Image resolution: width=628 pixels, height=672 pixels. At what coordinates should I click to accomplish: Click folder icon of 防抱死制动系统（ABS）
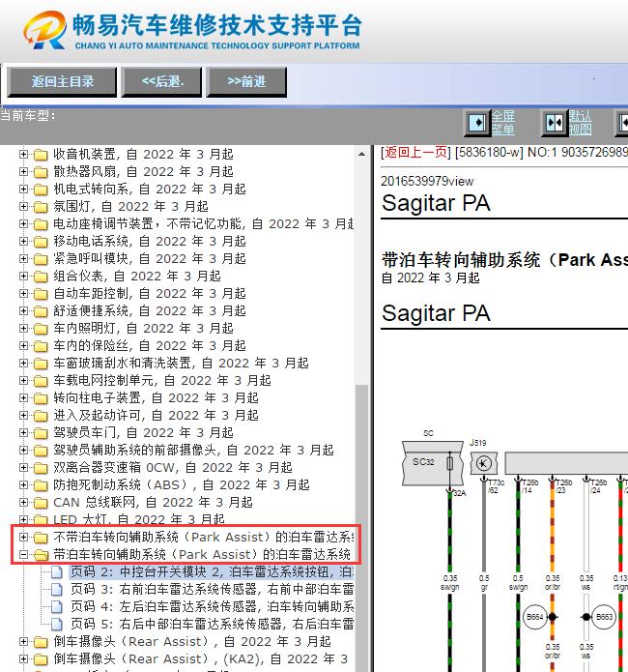(41, 485)
